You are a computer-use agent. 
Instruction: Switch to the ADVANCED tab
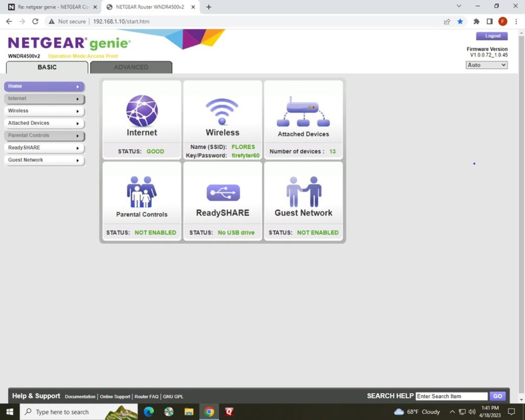coord(130,67)
